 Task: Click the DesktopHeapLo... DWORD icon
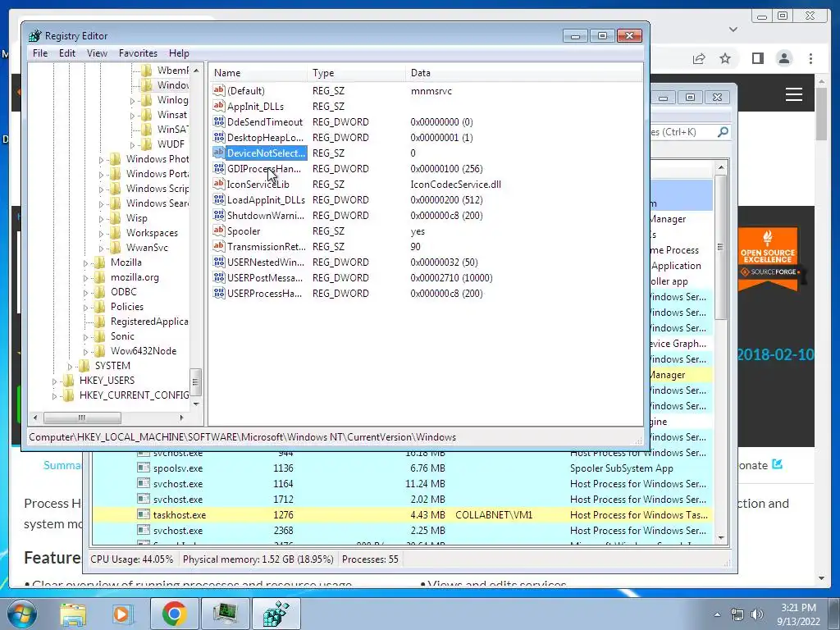218,137
